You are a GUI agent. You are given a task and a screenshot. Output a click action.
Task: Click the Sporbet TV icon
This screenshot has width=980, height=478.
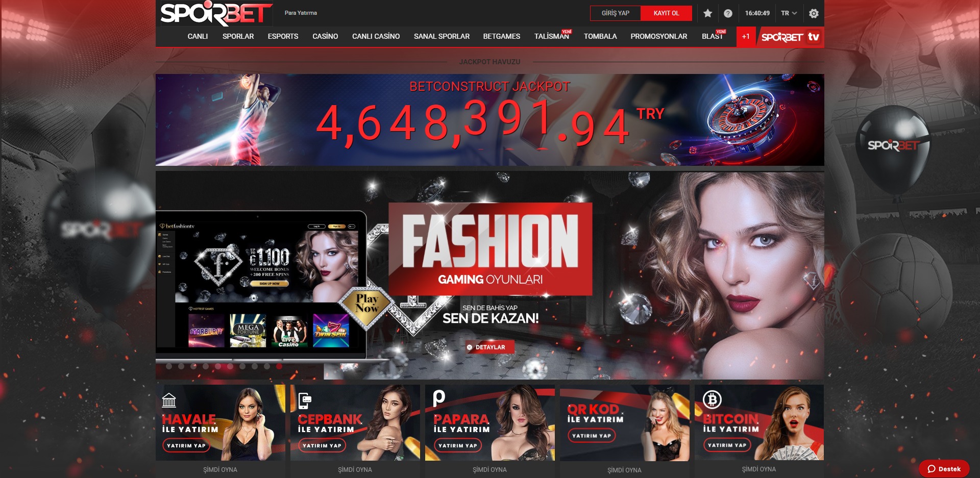click(790, 37)
